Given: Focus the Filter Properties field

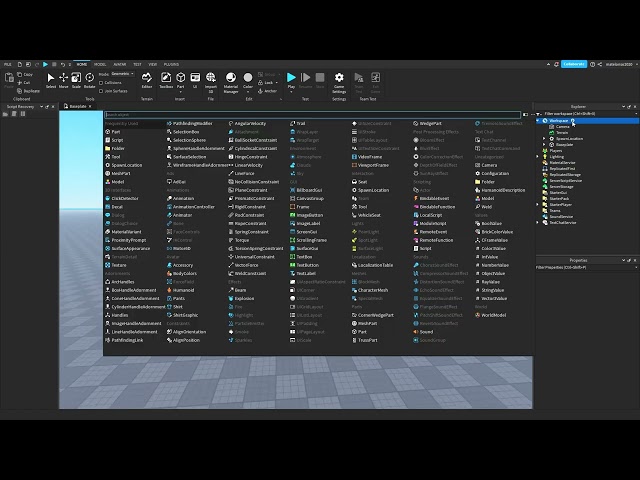Looking at the screenshot, I should [x=587, y=267].
